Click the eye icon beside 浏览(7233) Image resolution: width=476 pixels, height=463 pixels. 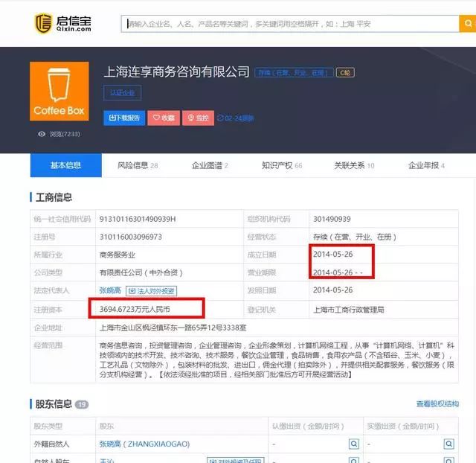pos(42,134)
